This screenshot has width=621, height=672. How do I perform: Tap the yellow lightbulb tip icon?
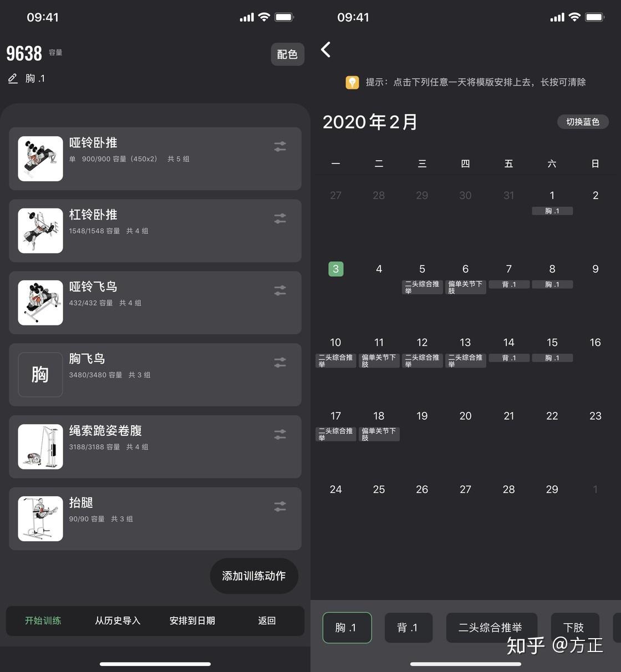[352, 82]
